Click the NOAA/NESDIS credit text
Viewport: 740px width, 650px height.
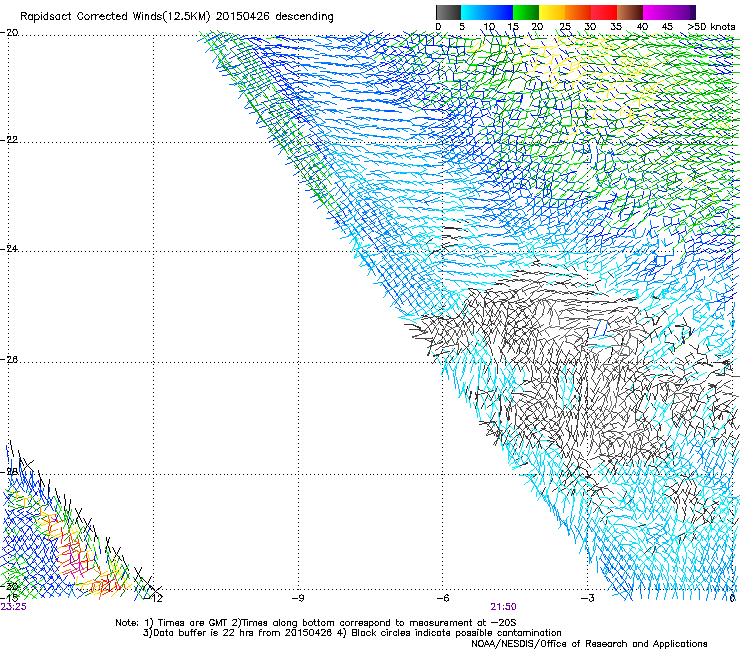589,643
